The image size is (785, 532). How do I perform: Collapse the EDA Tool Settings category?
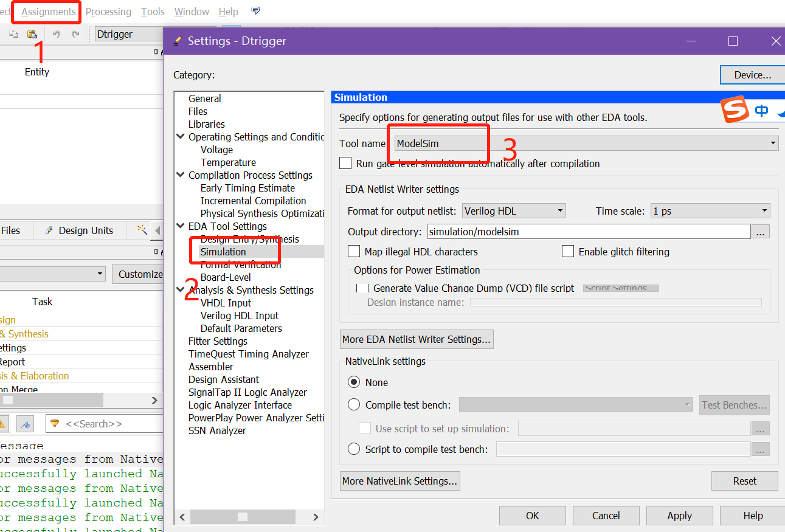181,226
